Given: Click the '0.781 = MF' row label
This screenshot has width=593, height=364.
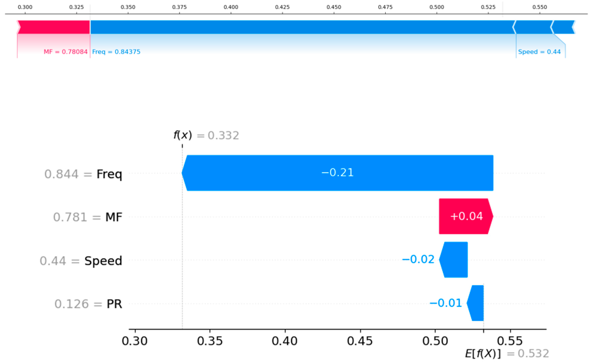Looking at the screenshot, I should (88, 217).
